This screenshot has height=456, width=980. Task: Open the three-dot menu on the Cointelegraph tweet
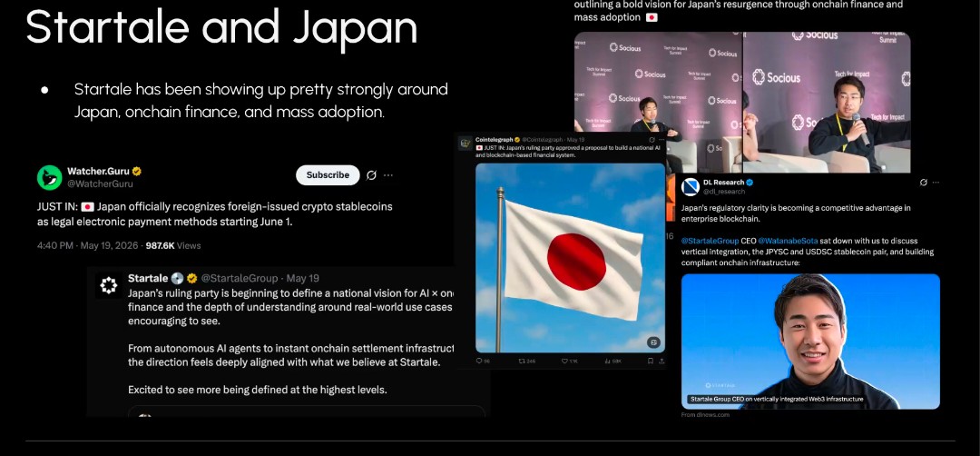click(661, 140)
